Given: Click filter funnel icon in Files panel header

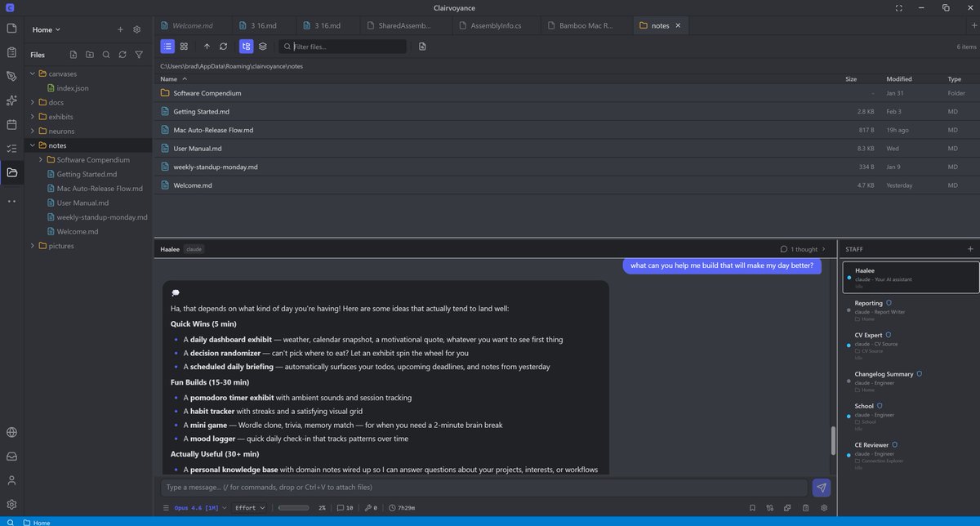Looking at the screenshot, I should pyautogui.click(x=139, y=55).
